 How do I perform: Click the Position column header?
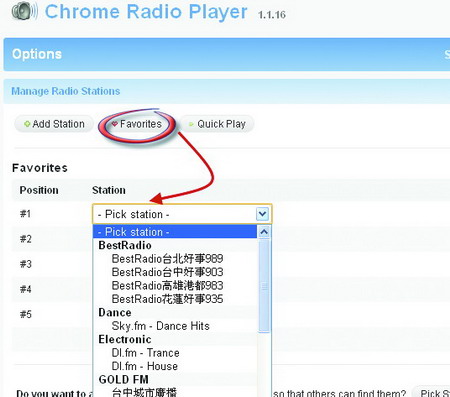39,190
